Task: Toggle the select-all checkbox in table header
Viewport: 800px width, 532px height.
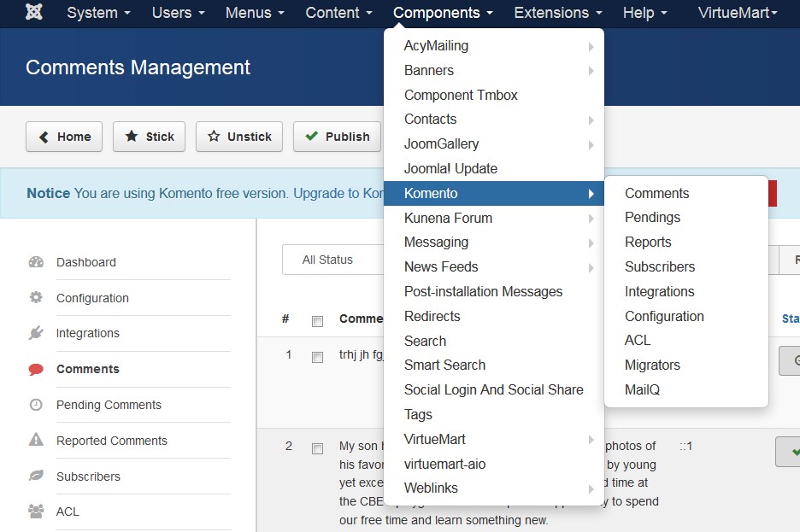Action: tap(317, 321)
